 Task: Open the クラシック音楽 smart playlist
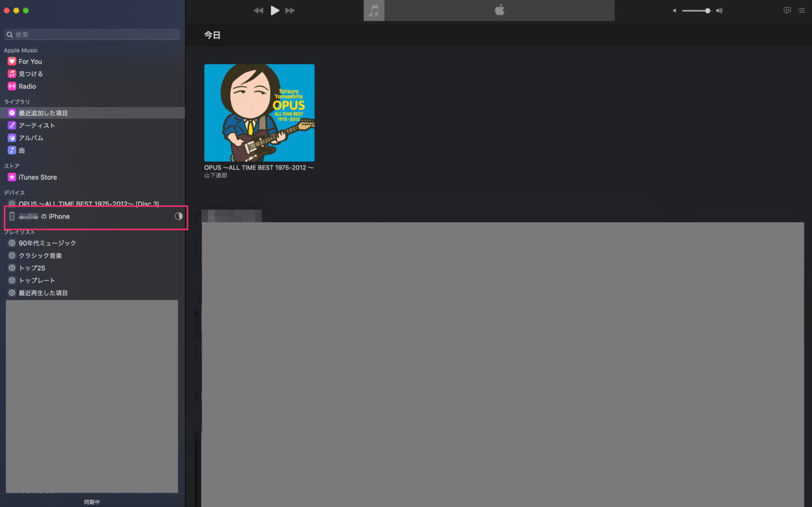[93, 256]
